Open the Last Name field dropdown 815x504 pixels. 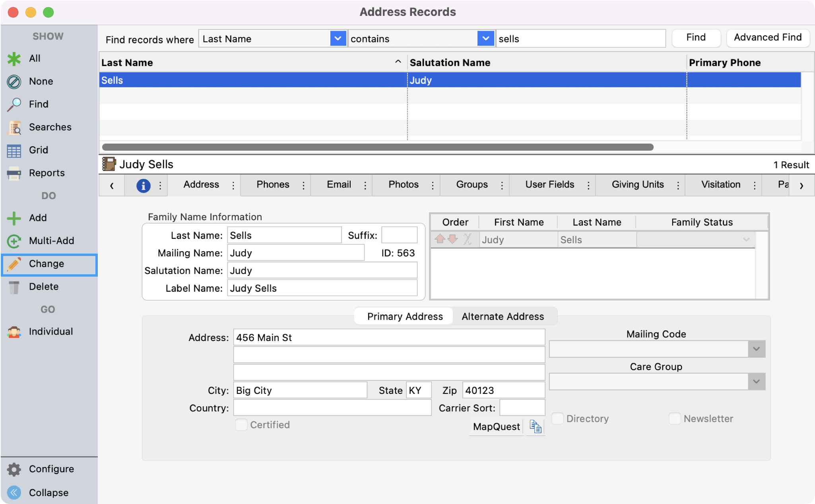338,39
